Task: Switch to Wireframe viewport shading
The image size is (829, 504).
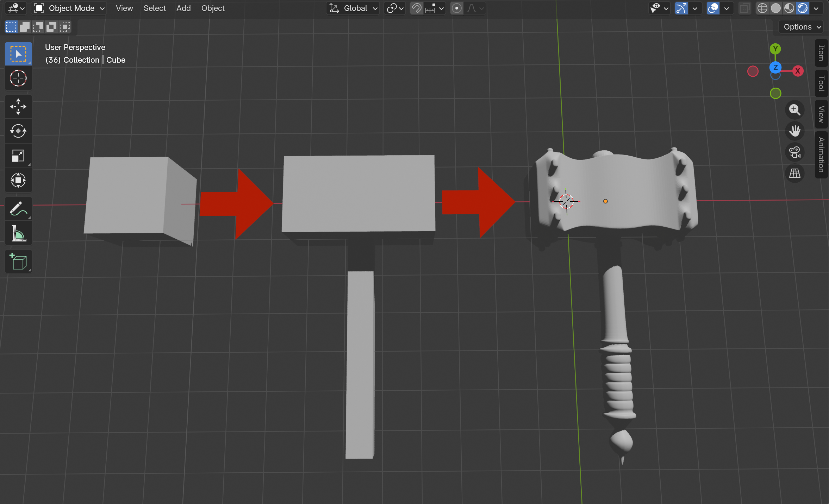Action: click(762, 8)
